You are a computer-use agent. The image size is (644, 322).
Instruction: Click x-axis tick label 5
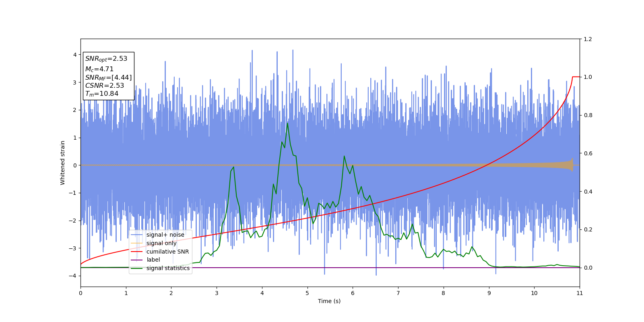pyautogui.click(x=308, y=293)
